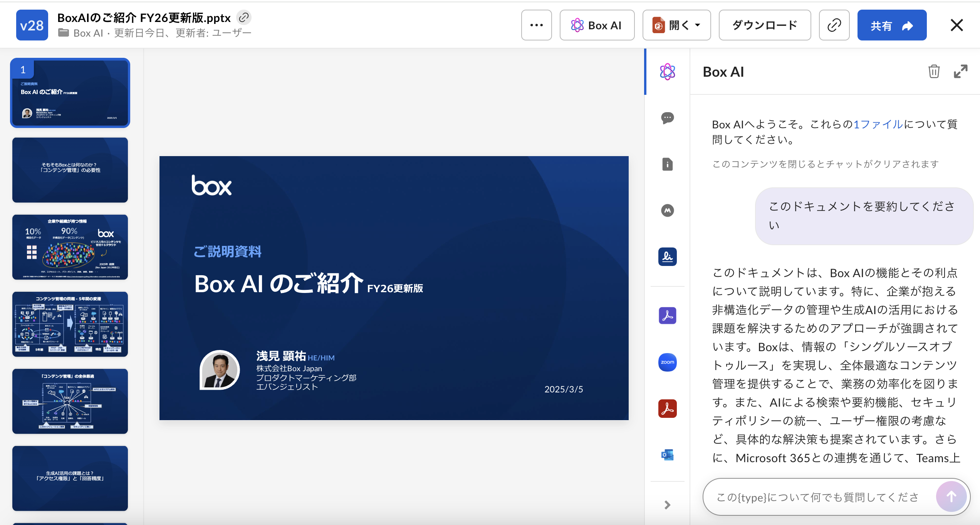Select thumbnail そもそもBoxとは何なのか
Viewport: 980px width, 525px height.
pos(70,170)
